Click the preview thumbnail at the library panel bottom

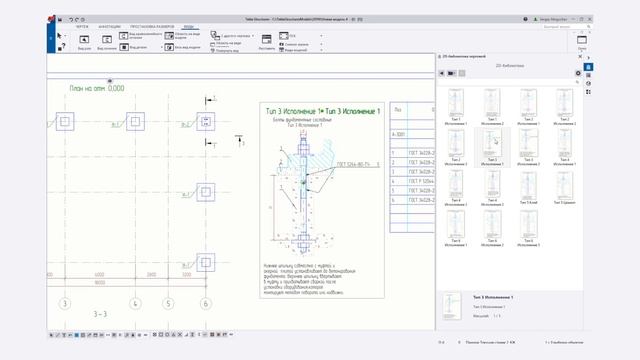click(x=452, y=306)
